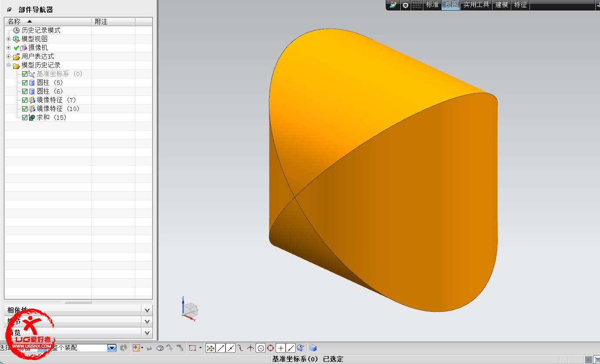Click the curved return arrow icon

pyautogui.click(x=149, y=348)
